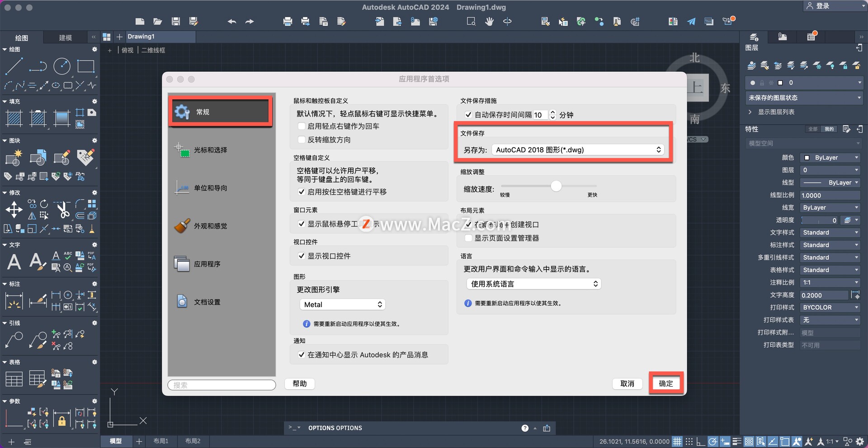
Task: Open Units and Guides preferences category
Action: [221, 188]
